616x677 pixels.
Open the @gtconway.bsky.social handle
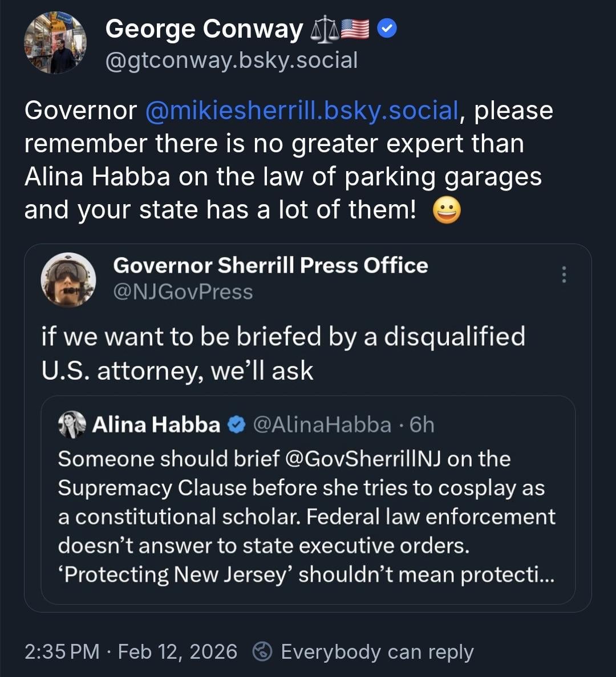232,60
